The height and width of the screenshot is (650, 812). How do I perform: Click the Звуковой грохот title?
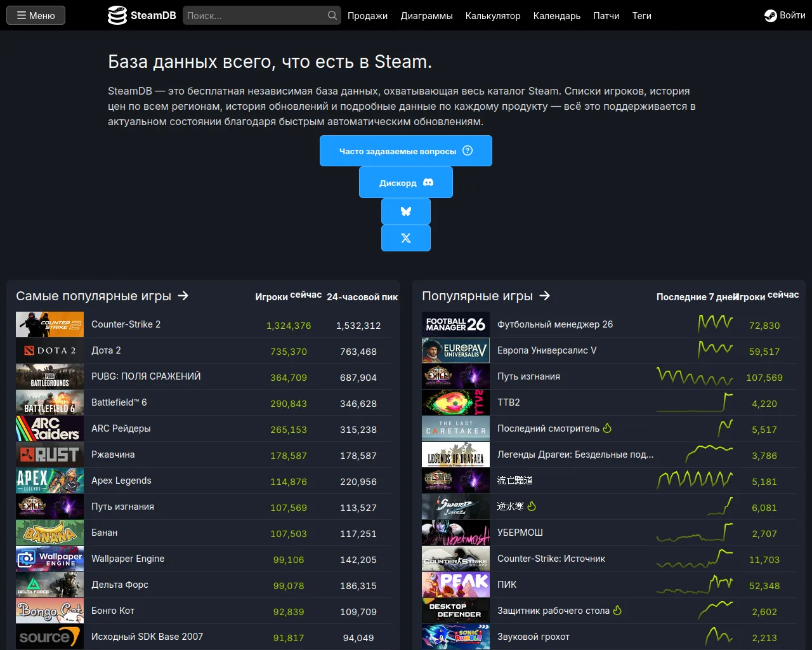click(x=534, y=637)
